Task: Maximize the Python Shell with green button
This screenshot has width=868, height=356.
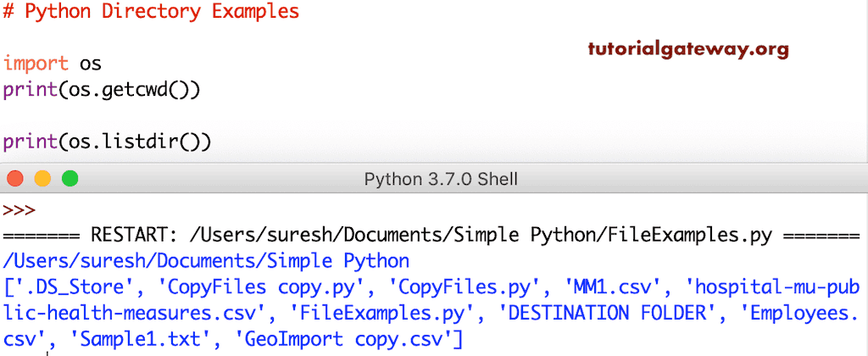Action: [70, 179]
